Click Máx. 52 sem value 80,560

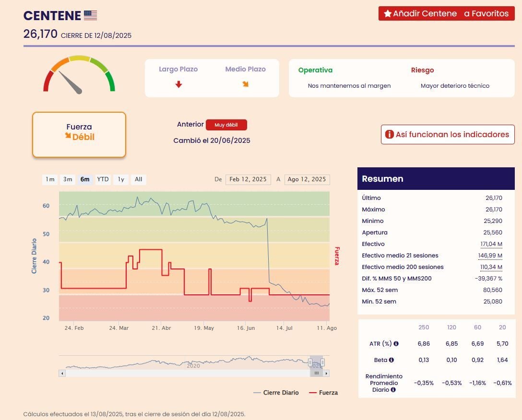click(x=493, y=290)
